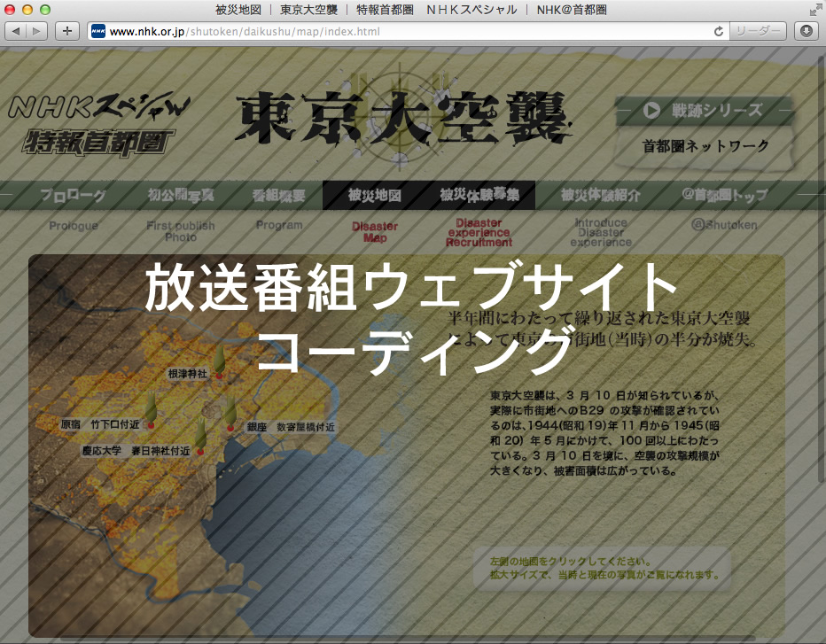Select the 被災地図 navigation tab
The image size is (826, 644).
(x=375, y=196)
